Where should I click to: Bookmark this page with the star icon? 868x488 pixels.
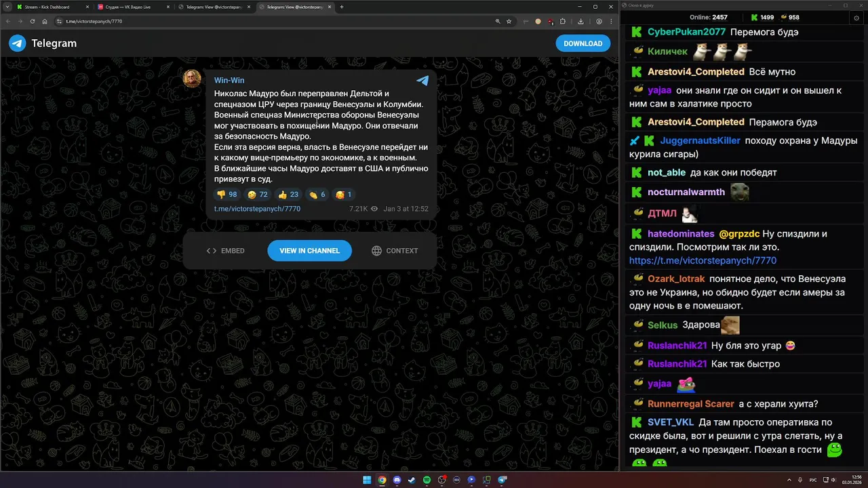click(509, 21)
